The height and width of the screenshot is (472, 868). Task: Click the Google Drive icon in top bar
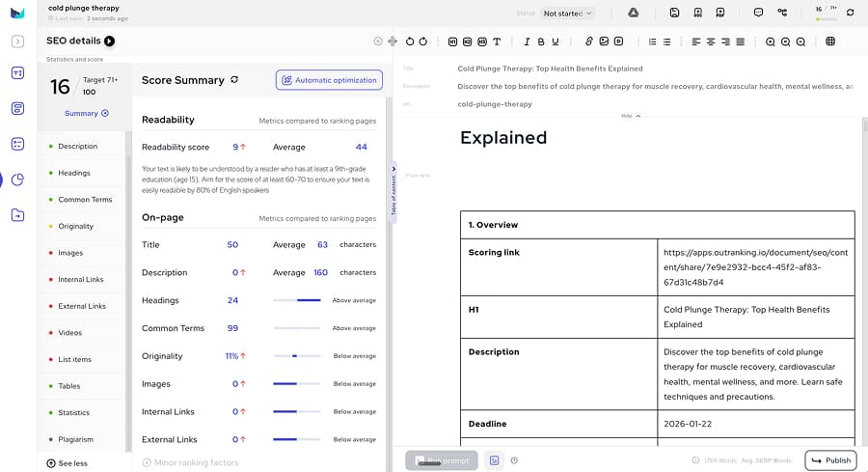pyautogui.click(x=633, y=13)
